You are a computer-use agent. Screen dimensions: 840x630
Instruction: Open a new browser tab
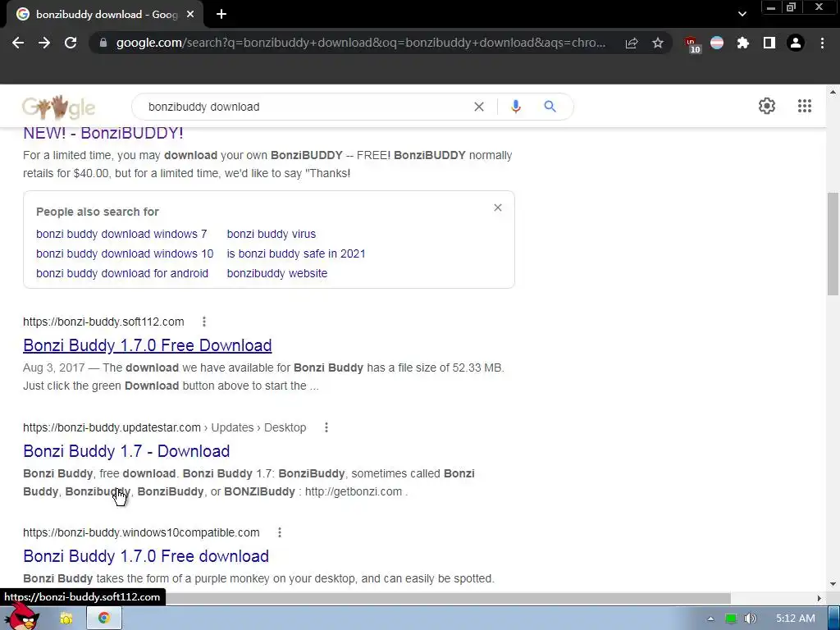click(221, 15)
